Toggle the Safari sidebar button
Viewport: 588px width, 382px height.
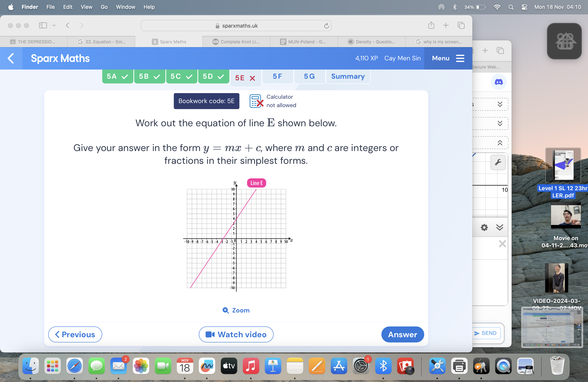(43, 25)
